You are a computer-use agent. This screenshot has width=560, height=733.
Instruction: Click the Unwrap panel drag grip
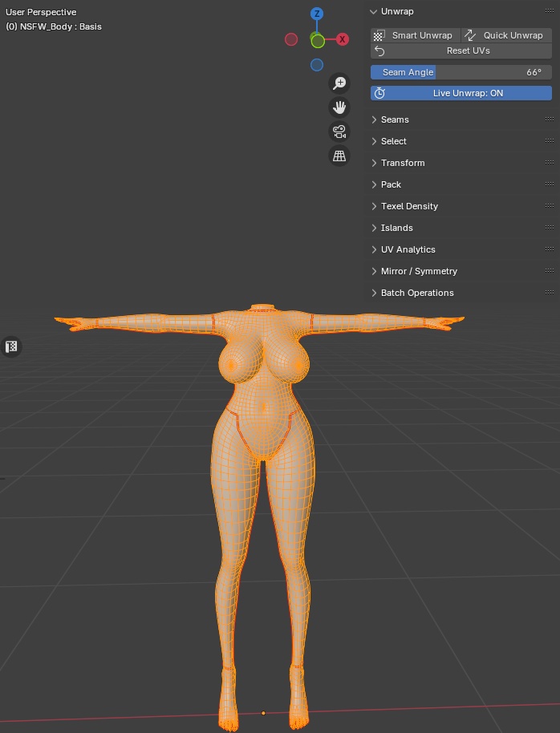(x=550, y=11)
